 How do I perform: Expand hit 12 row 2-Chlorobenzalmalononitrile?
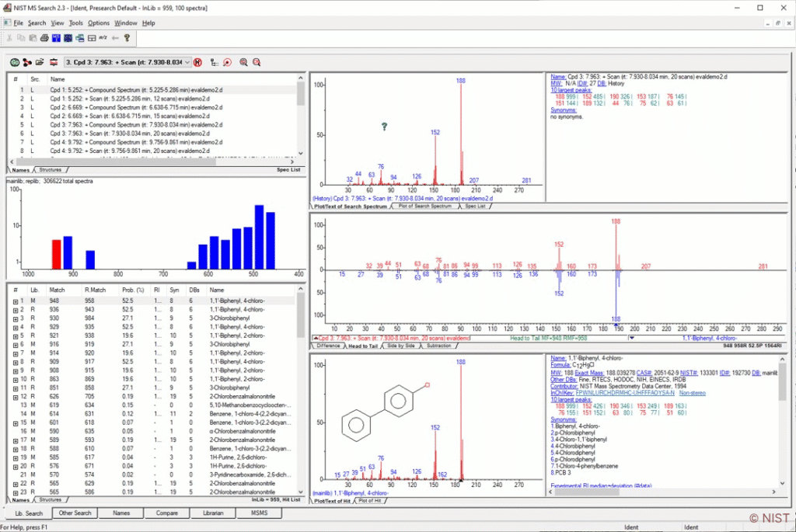click(x=16, y=397)
